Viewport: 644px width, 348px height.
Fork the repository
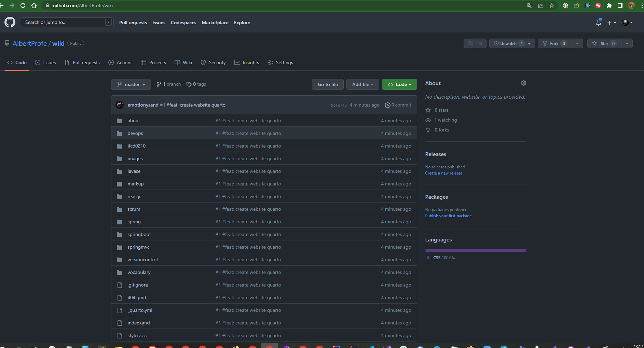coord(554,43)
